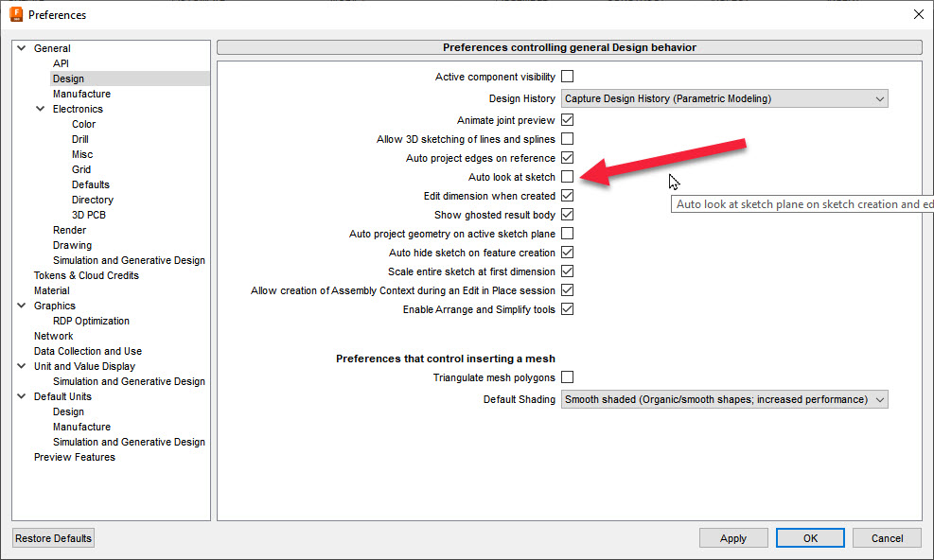Disable Edit dimension when created
Screen dimensions: 934x560
[566, 196]
